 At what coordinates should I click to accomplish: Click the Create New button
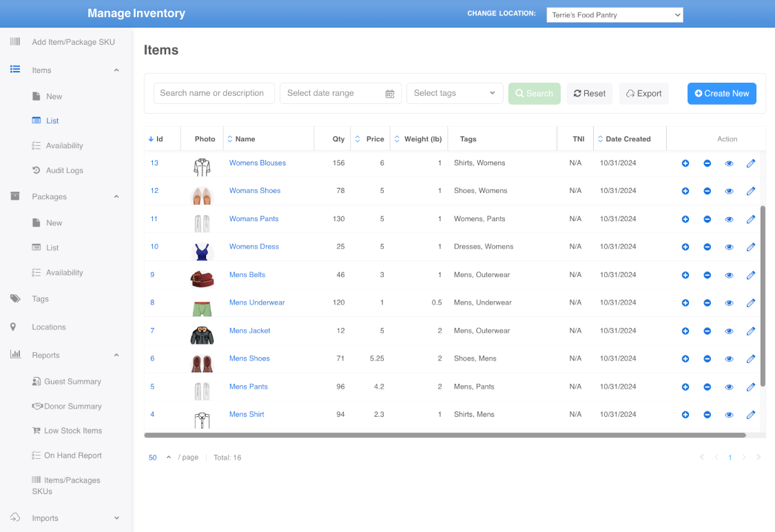(721, 94)
